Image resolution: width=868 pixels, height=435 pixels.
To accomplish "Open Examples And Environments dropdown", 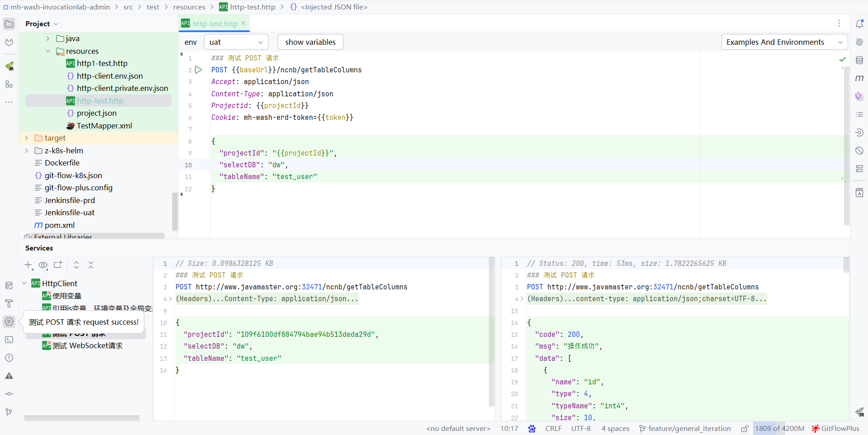I will pyautogui.click(x=784, y=42).
